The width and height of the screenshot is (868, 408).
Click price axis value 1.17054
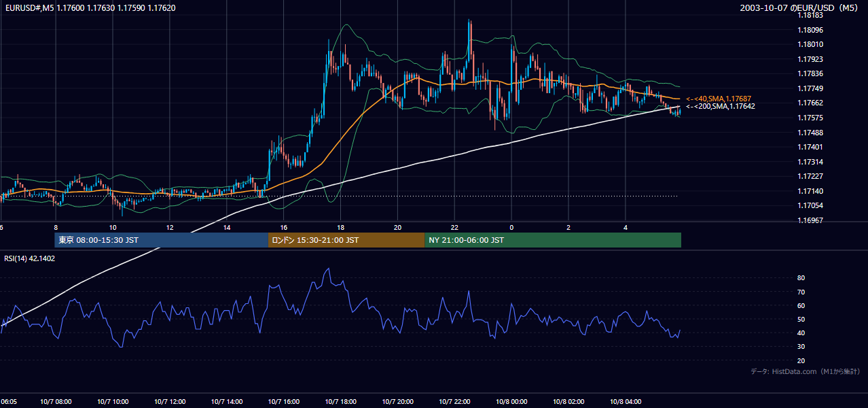809,205
